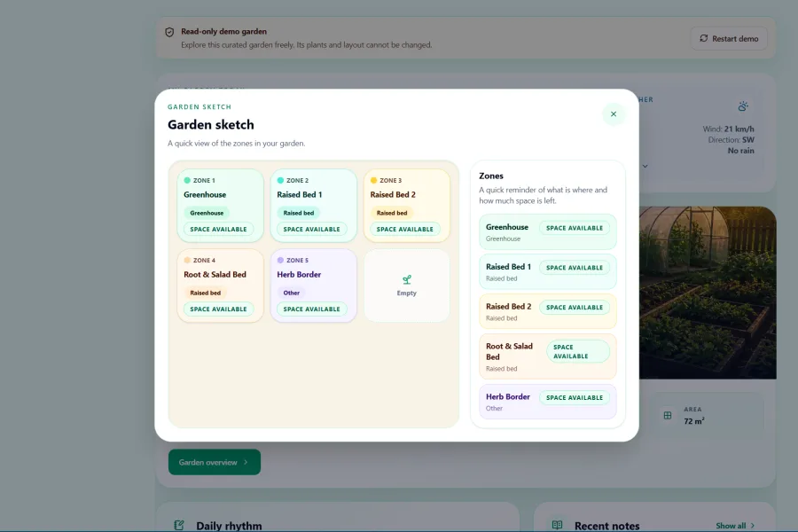Click the weather cloud-sun icon
Viewport: 798px width, 532px height.
[743, 106]
